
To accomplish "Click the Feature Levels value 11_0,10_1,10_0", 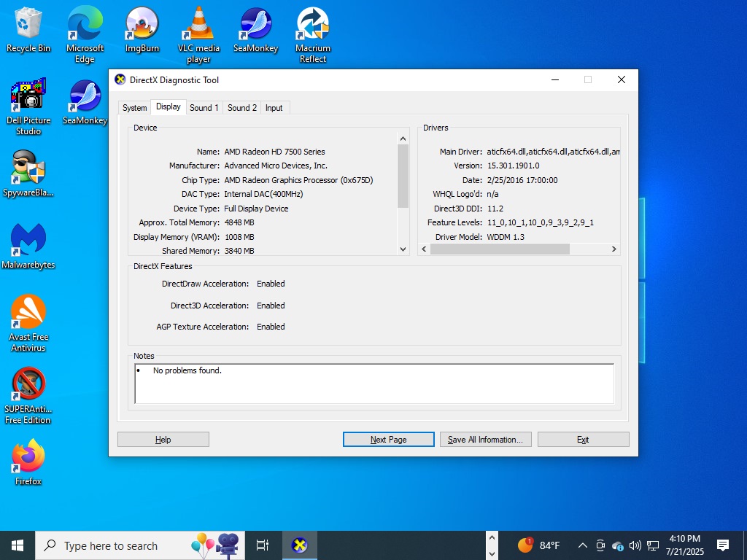I will pyautogui.click(x=541, y=222).
